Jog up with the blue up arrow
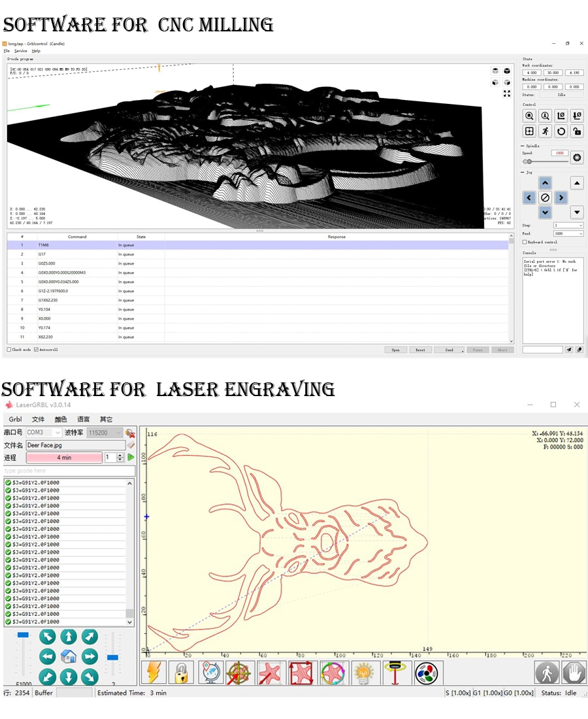Viewport: 588px width, 719px height. [x=545, y=183]
